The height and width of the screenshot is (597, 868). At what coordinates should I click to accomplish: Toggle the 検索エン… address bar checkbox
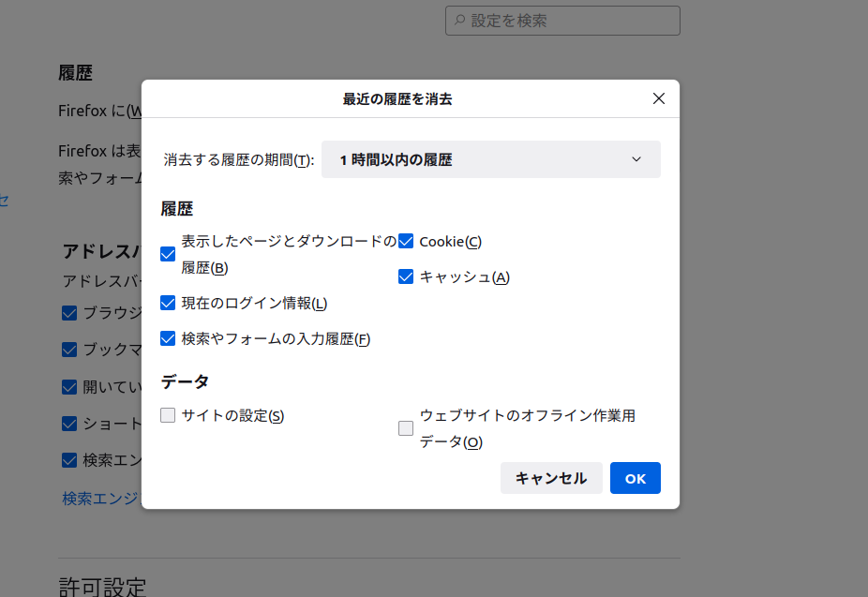click(x=69, y=460)
